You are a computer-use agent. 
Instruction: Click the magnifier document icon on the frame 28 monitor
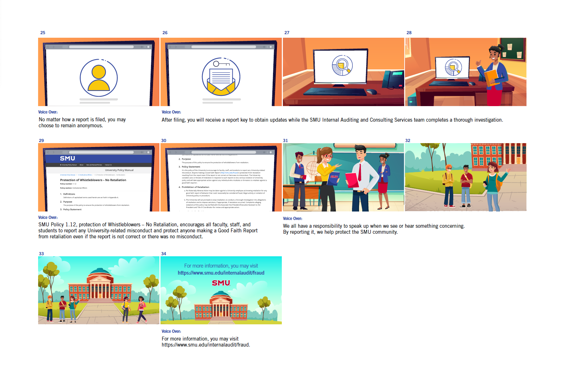click(454, 67)
